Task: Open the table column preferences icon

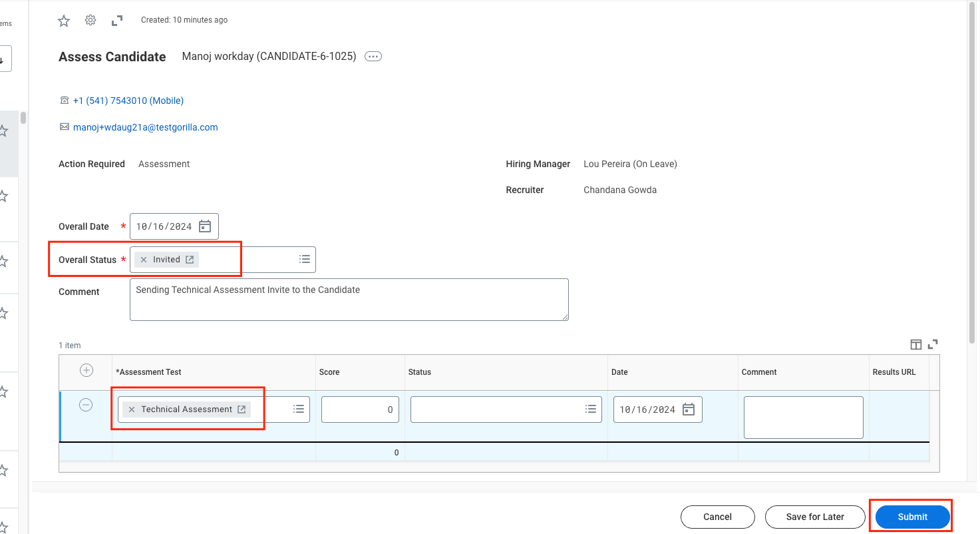Action: pos(916,344)
